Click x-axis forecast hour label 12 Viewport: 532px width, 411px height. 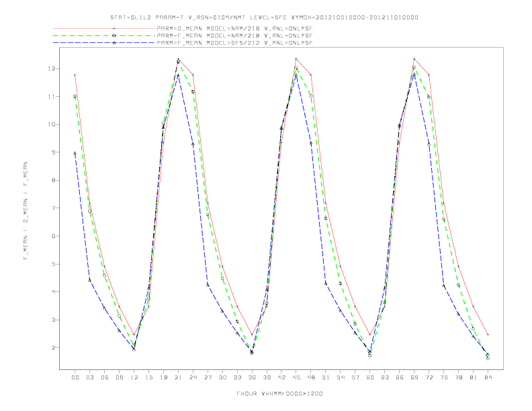point(134,377)
